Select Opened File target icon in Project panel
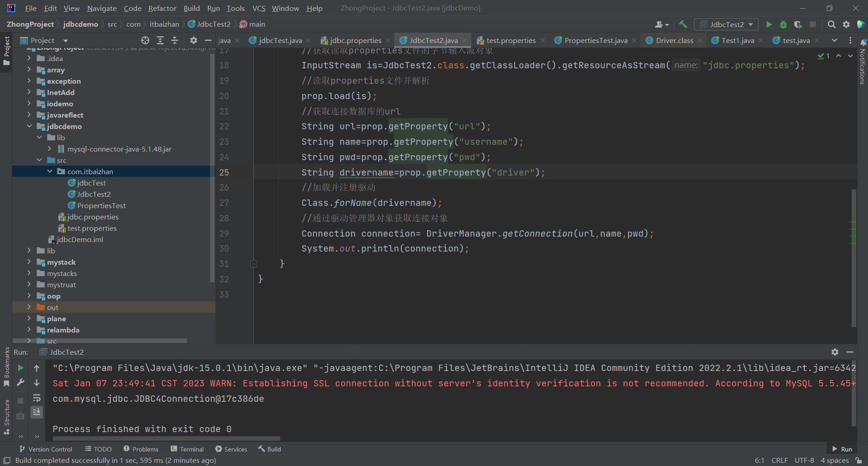This screenshot has width=868, height=466. [145, 40]
